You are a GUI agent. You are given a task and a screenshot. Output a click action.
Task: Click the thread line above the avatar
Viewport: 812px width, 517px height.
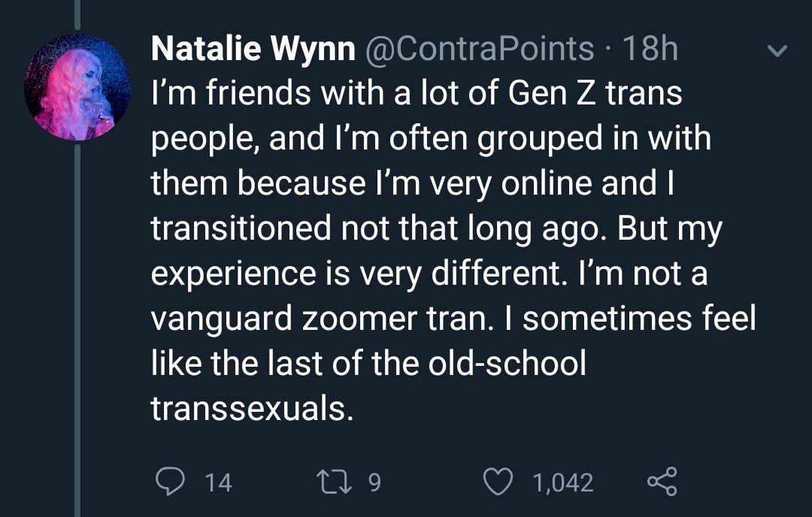coord(77,14)
